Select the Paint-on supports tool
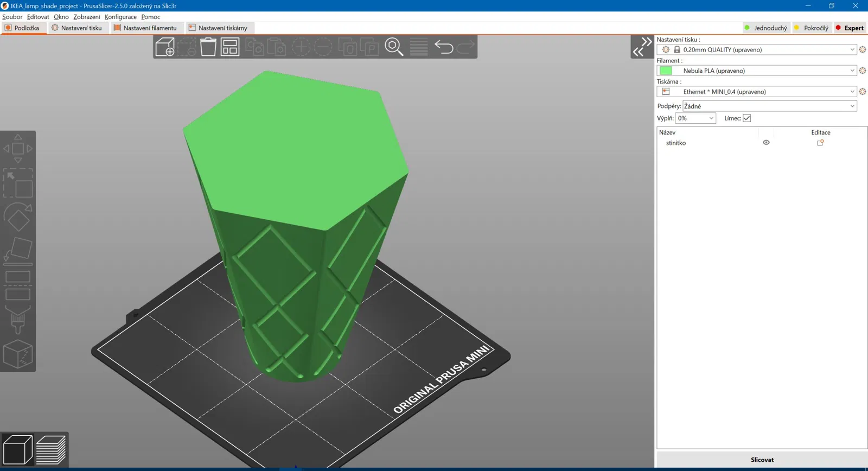Screen dimensions: 868x471 [18, 320]
